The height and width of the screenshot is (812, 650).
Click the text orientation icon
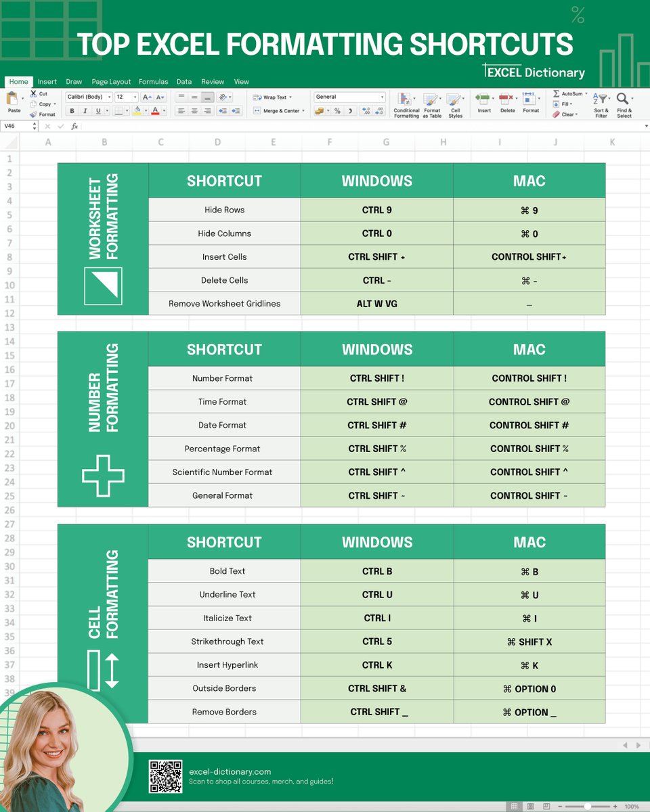[223, 97]
